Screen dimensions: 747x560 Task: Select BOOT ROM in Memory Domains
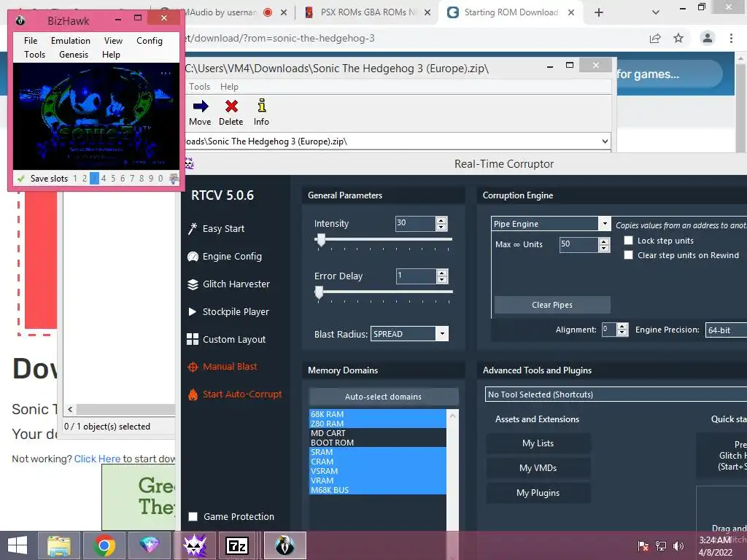pos(378,443)
